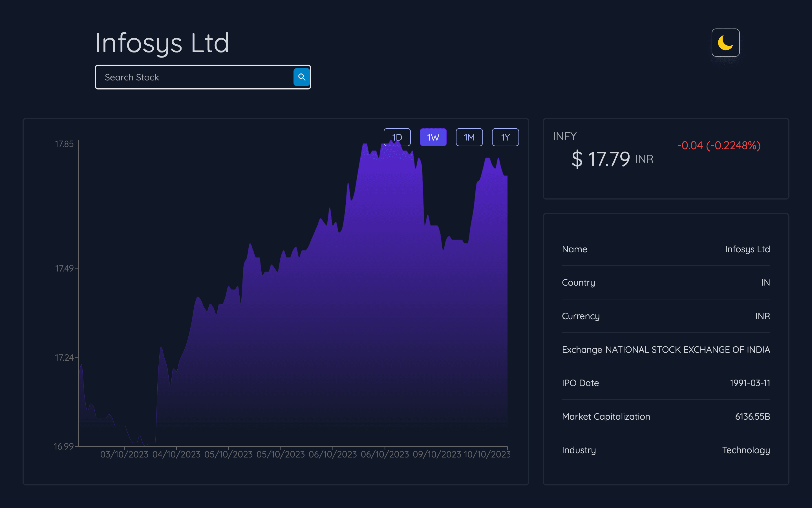The width and height of the screenshot is (812, 508).
Task: Switch chart to 1D range
Action: coord(397,137)
